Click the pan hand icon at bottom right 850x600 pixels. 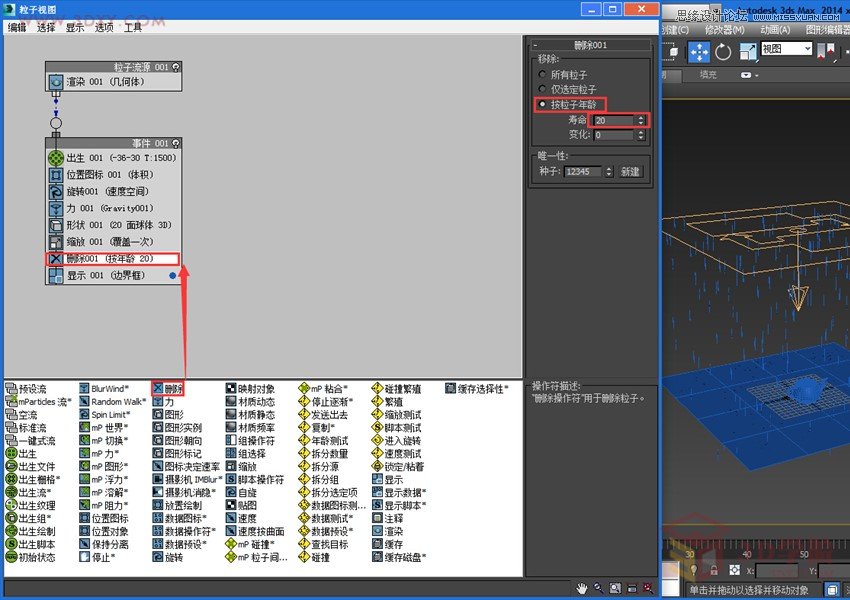580,588
